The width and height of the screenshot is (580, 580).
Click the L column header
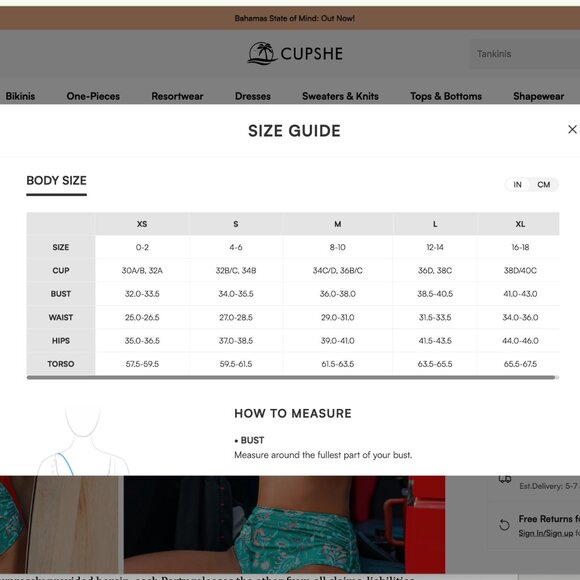click(435, 224)
